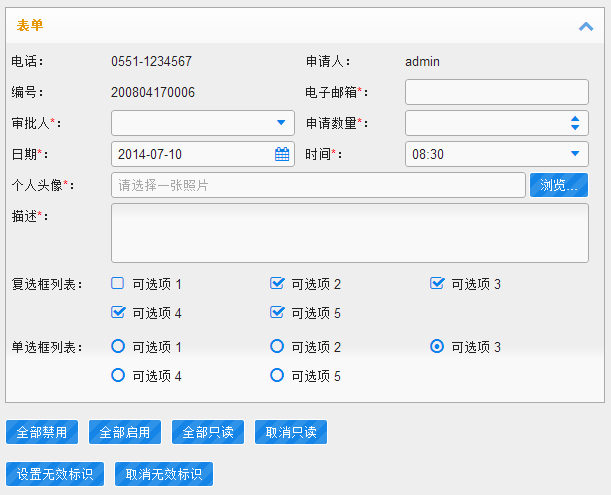The width and height of the screenshot is (611, 495).
Task: Click the 全部禁用 button
Action: (x=42, y=432)
